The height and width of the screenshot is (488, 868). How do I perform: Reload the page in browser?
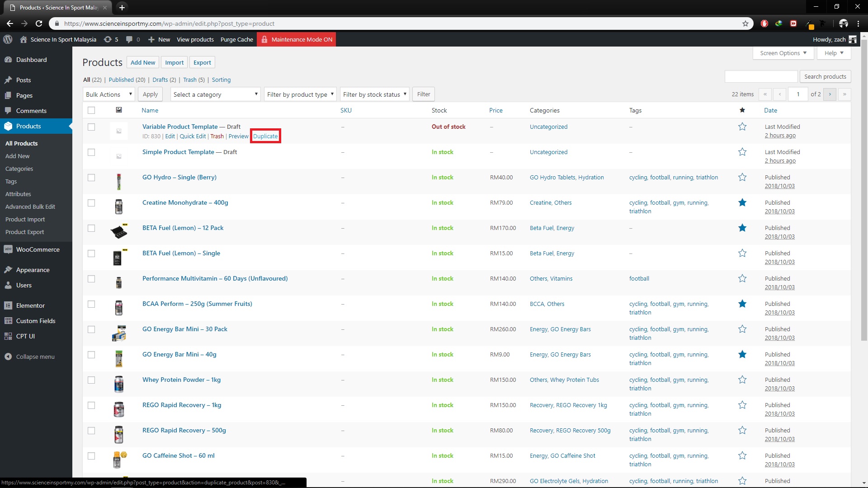click(39, 23)
